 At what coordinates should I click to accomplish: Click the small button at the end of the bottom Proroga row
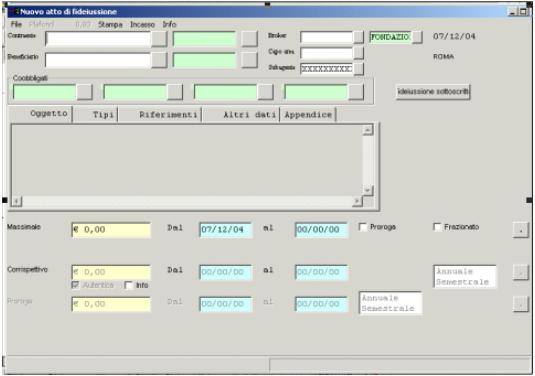point(521,304)
